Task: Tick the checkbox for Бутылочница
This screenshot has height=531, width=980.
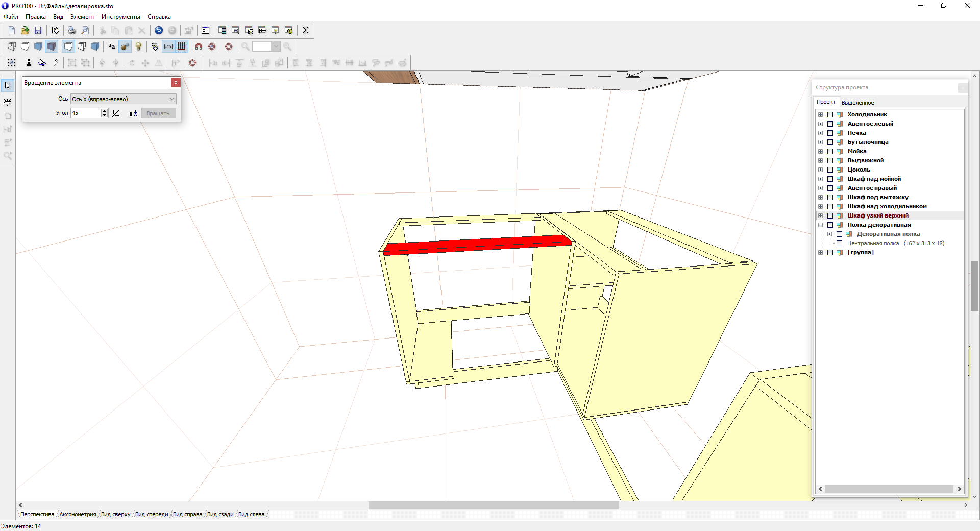Action: 830,142
